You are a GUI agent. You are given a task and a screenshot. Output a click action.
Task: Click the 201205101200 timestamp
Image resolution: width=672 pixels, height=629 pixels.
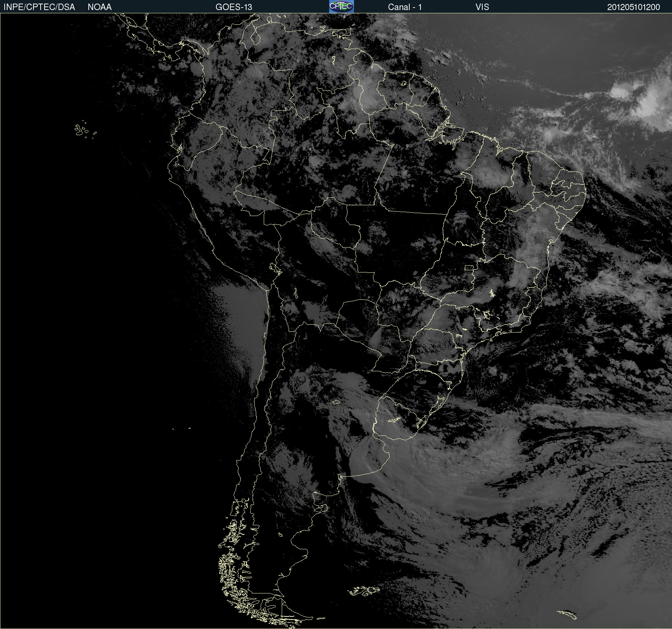click(634, 7)
